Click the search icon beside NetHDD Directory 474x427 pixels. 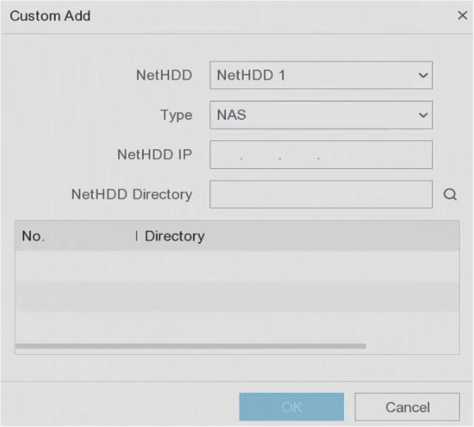(x=450, y=194)
